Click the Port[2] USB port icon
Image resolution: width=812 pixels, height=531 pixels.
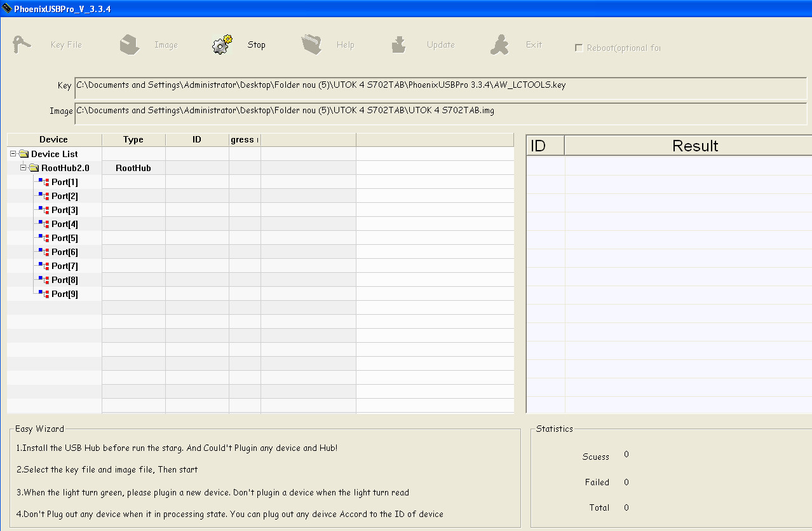coord(44,196)
